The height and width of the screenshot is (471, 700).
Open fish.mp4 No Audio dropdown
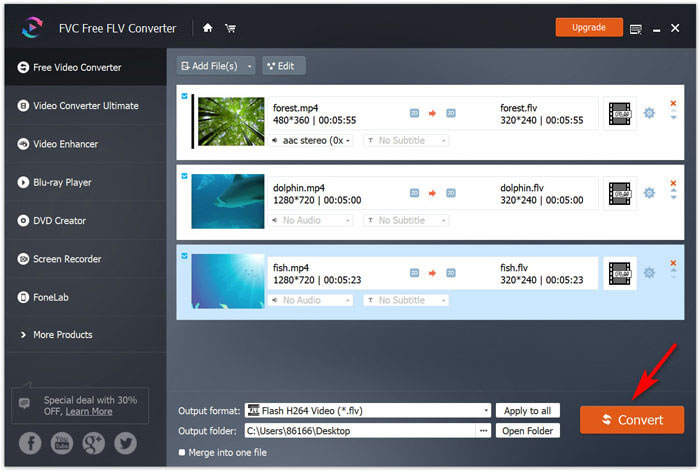[x=312, y=300]
